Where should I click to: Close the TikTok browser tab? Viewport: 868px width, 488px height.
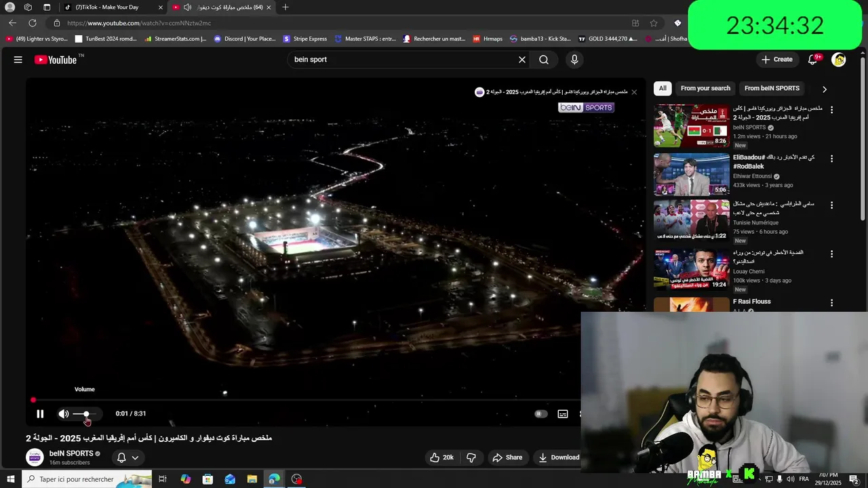161,7
